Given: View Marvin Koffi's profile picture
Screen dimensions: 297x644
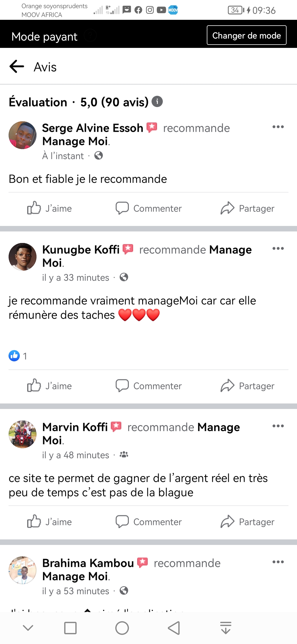Looking at the screenshot, I should coord(23,434).
